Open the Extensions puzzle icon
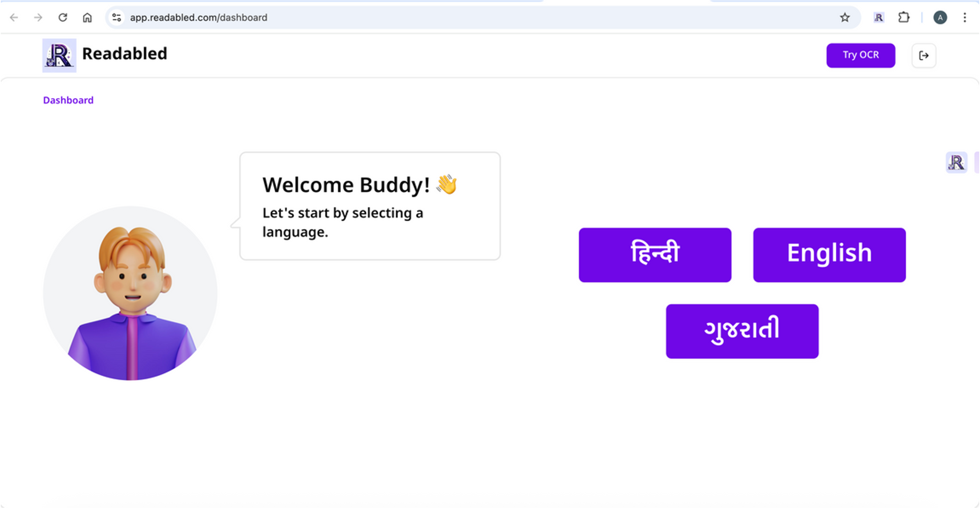The image size is (980, 509). 903,18
